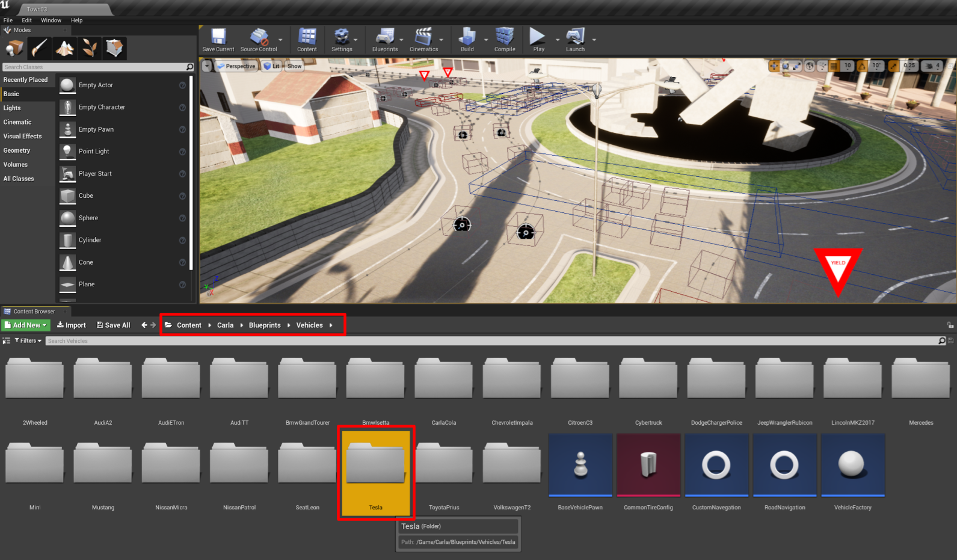Screen dimensions: 957x560
Task: Open Source Control toolbar icon
Action: point(259,40)
